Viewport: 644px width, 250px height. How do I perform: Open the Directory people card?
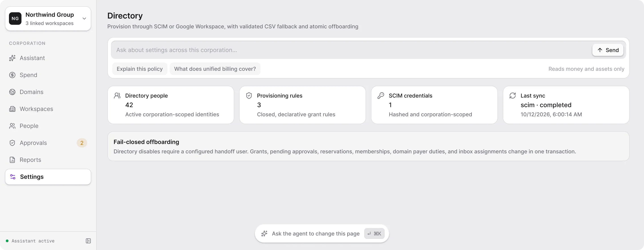tap(171, 105)
